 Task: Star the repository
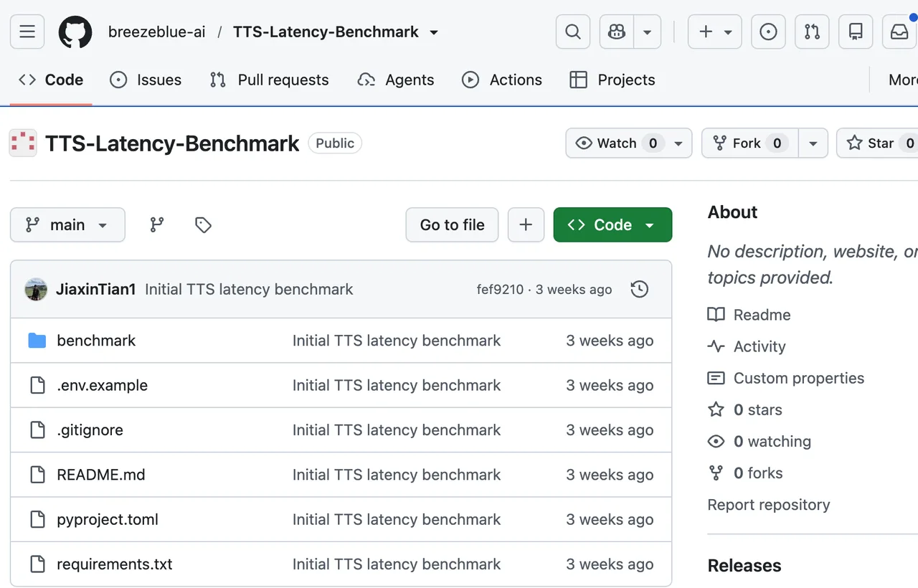878,143
